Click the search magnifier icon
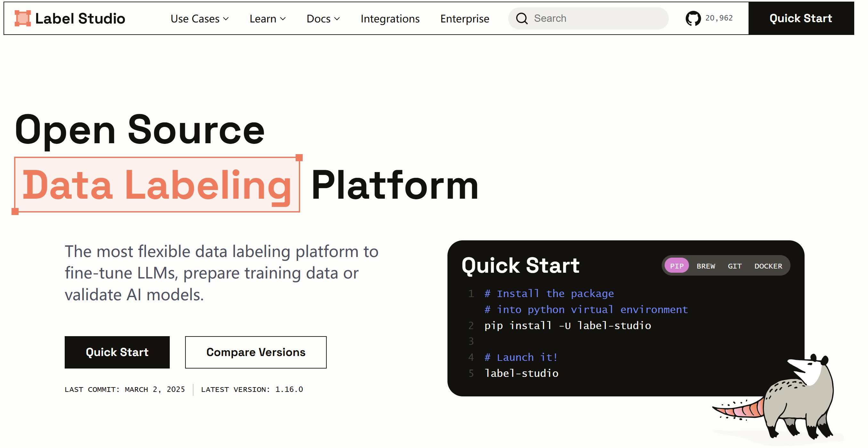868x448 pixels. click(522, 18)
